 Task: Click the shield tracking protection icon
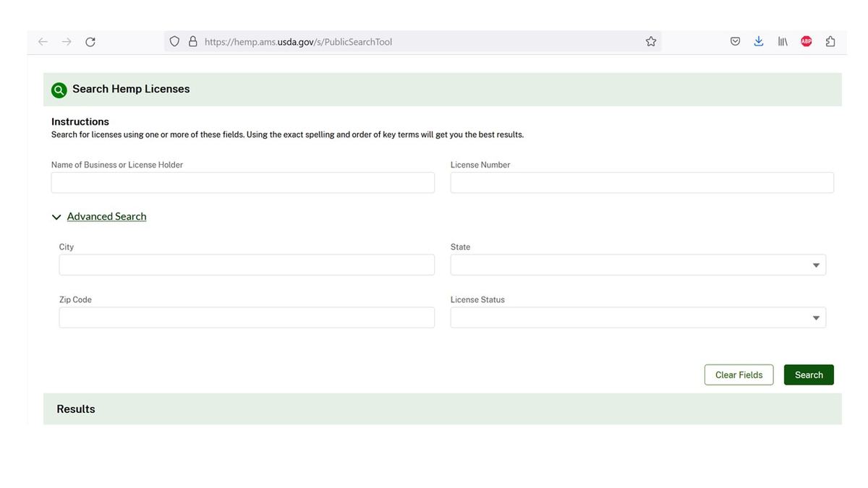pyautogui.click(x=174, y=42)
